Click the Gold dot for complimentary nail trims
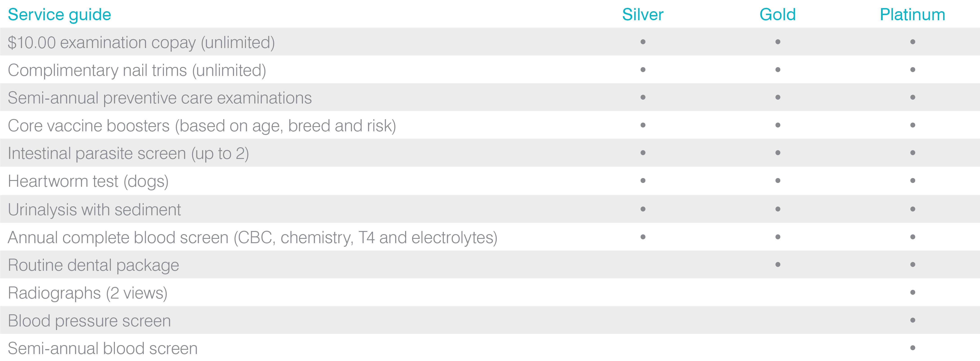 coord(778,70)
